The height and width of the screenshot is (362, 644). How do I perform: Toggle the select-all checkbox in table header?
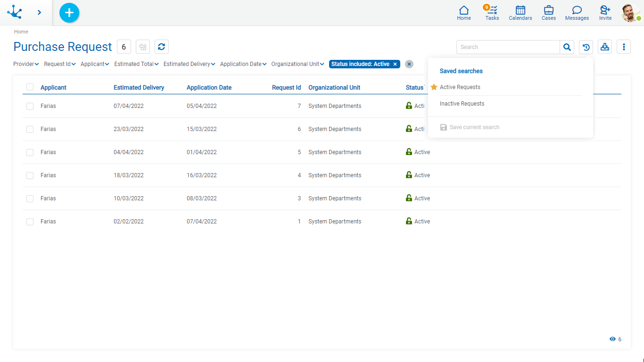click(x=30, y=87)
